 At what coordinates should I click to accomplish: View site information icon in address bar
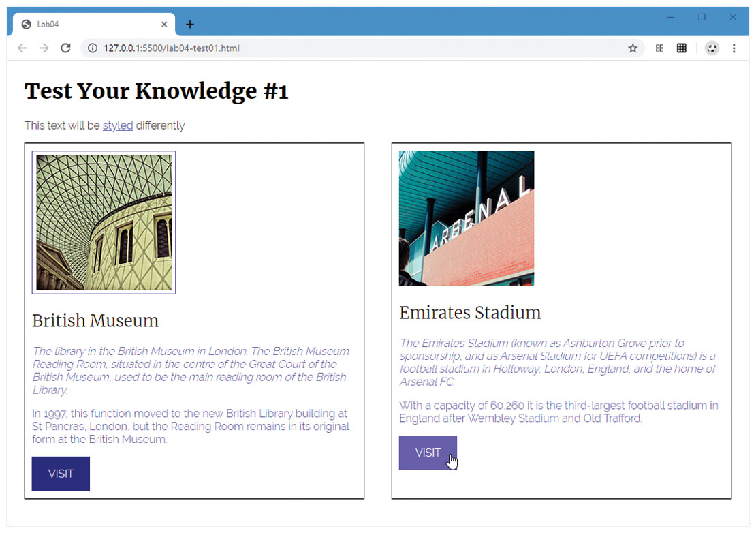93,48
